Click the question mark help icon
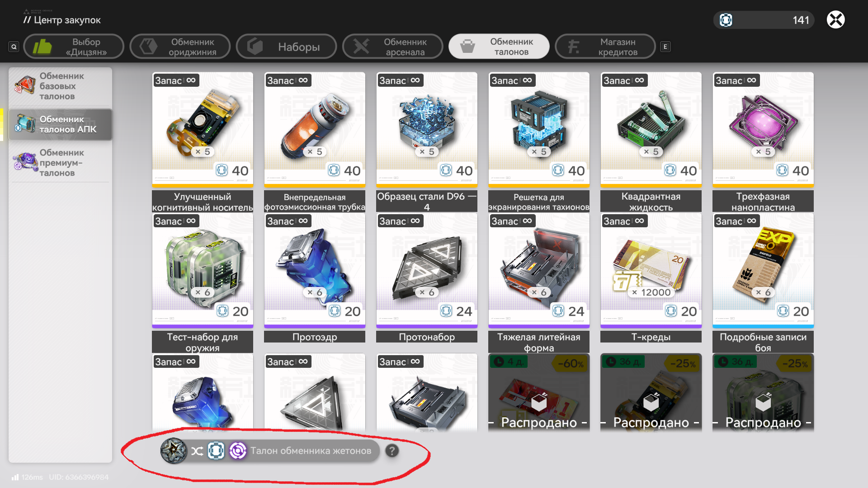This screenshot has width=868, height=488. (x=392, y=450)
